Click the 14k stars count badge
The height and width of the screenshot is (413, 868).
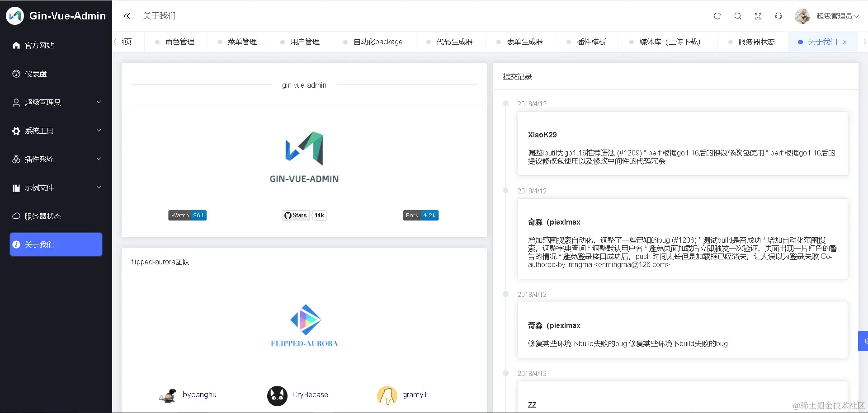pyautogui.click(x=319, y=216)
